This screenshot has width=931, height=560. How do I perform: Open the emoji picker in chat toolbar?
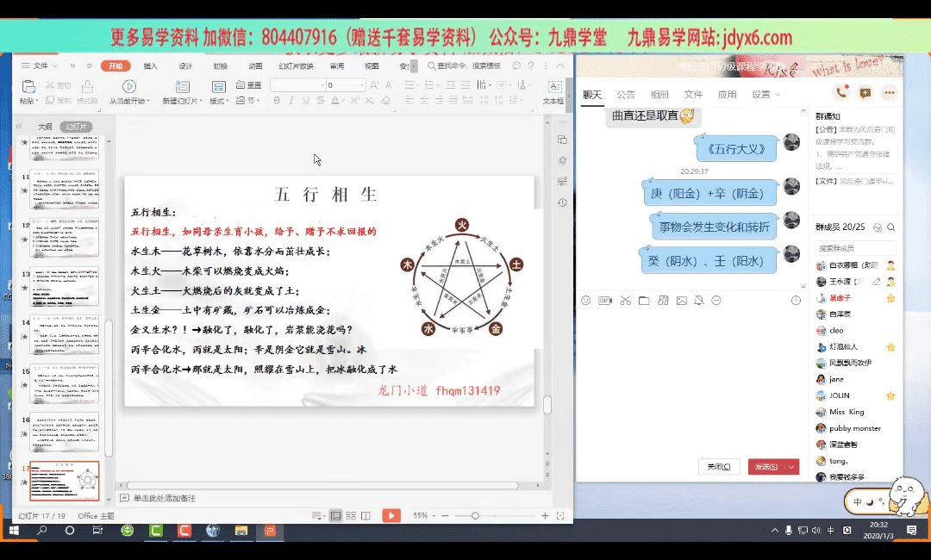coord(586,301)
